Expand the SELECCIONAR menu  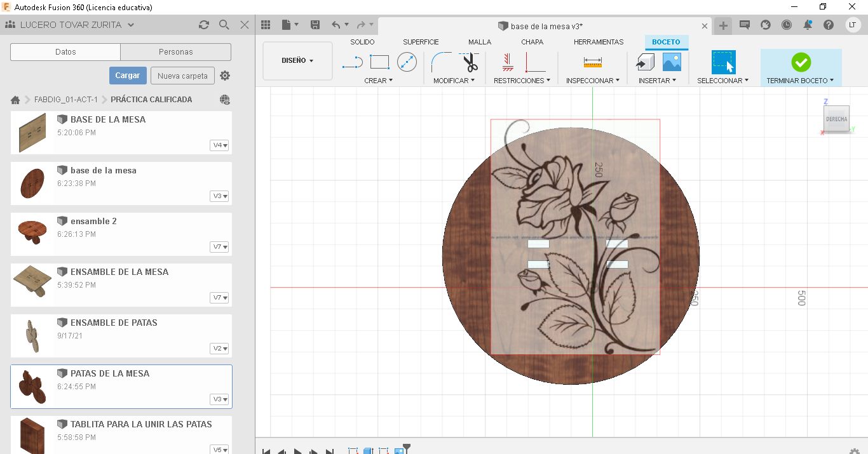click(723, 81)
